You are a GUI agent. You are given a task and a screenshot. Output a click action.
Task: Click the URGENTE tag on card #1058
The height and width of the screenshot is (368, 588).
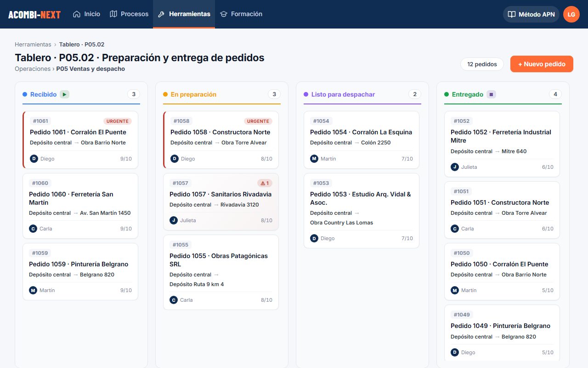tap(258, 121)
